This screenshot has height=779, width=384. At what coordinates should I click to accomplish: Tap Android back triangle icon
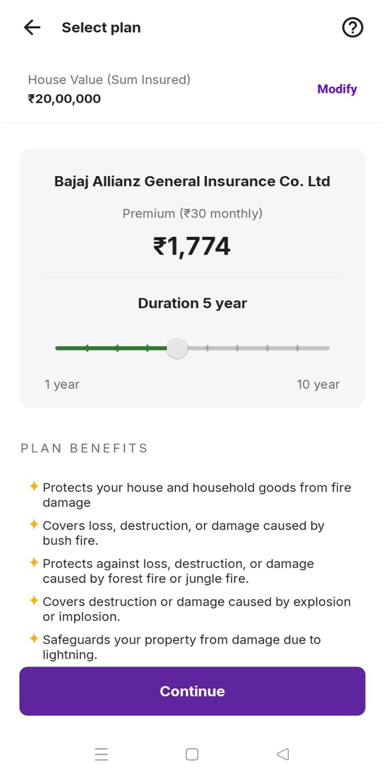[x=283, y=754]
